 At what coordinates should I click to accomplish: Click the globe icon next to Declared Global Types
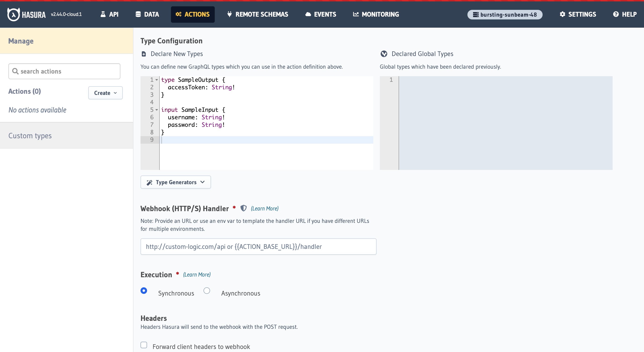[x=384, y=54]
